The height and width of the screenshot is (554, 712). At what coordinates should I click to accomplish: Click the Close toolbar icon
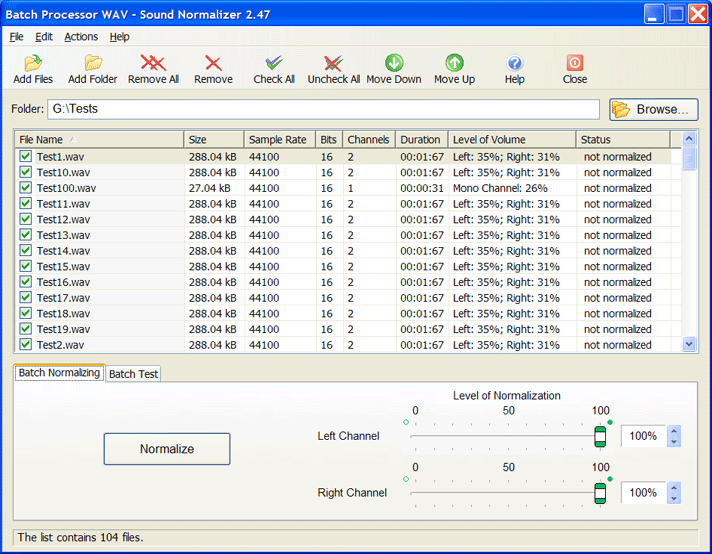coord(575,63)
